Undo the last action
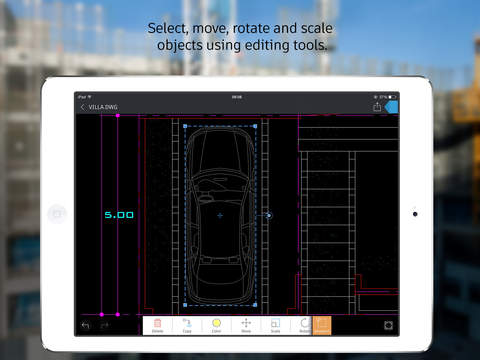 point(86,325)
